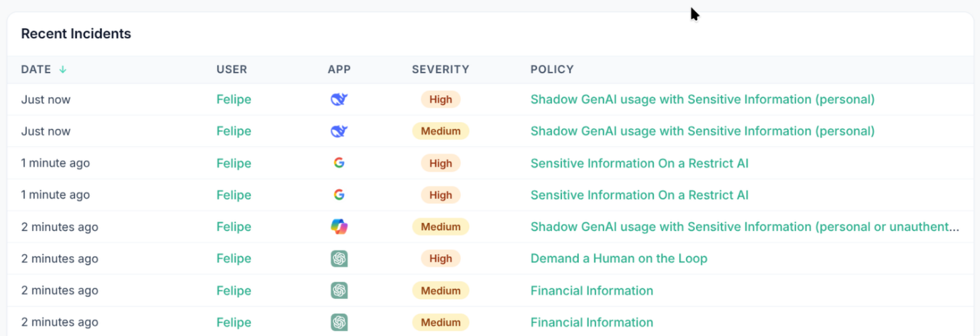
Task: Open the Medium severity personal Shadow GenAI policy
Action: point(702,131)
